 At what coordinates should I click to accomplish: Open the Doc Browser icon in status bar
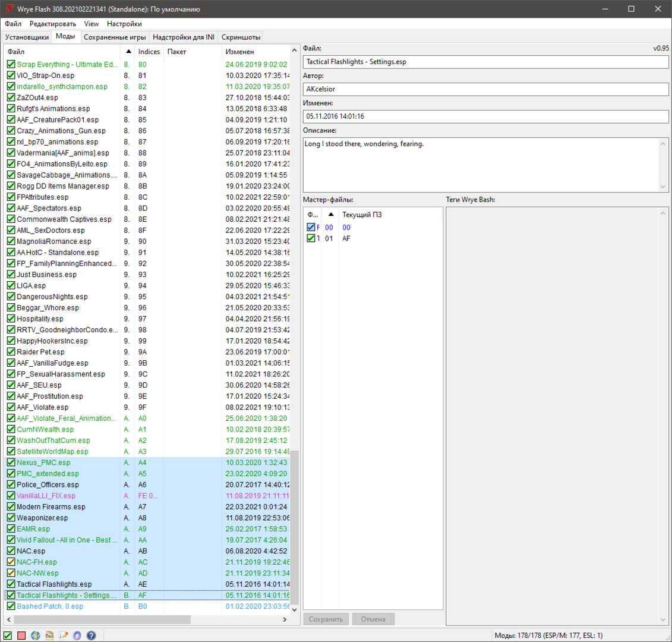[x=49, y=635]
